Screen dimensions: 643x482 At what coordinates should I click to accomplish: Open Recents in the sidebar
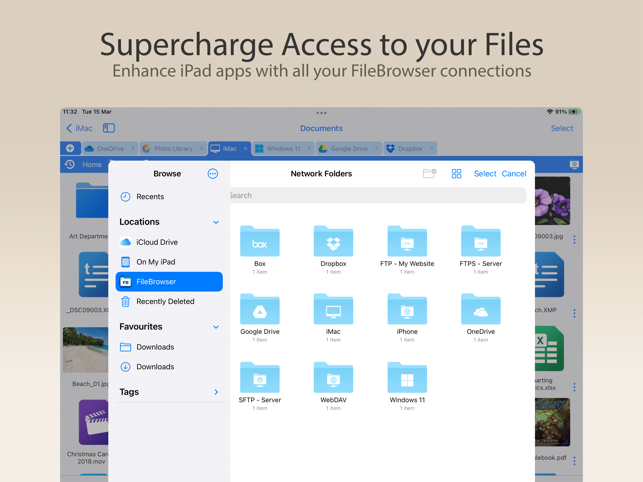(x=169, y=196)
